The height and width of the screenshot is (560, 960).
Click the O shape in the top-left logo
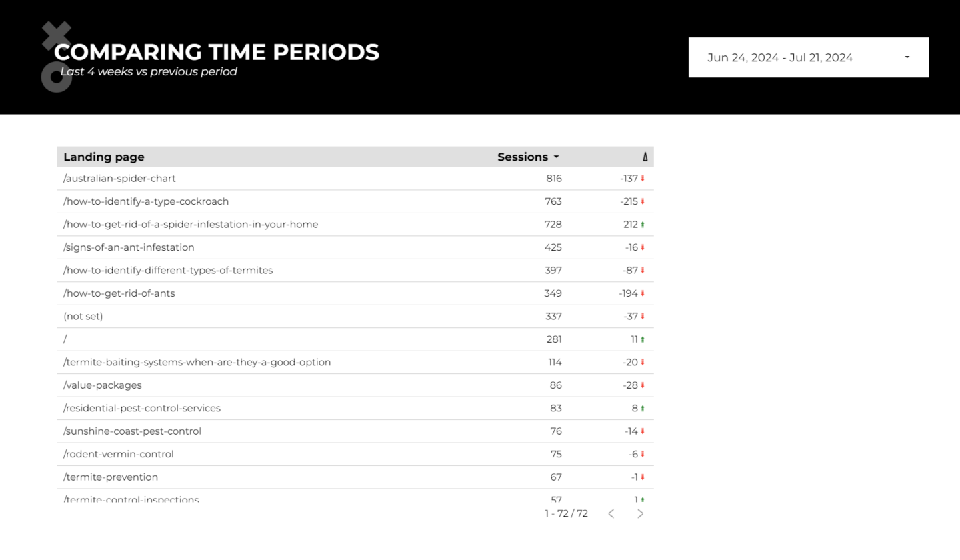pyautogui.click(x=57, y=77)
